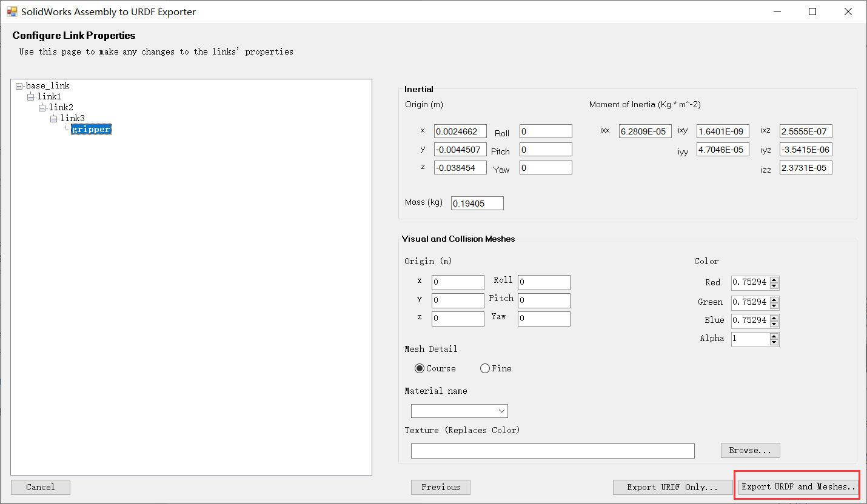
Task: Click the SolidWorks URDF Exporter title bar icon
Action: point(11,12)
